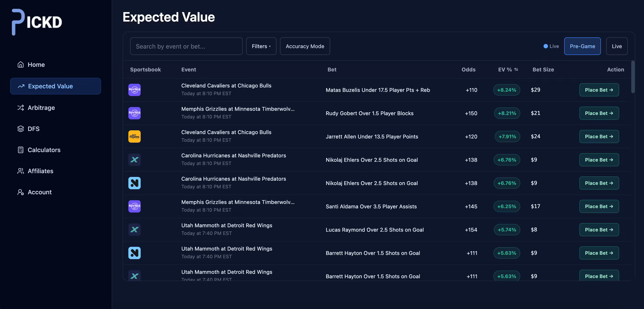Place Bet on Rudy Gobert blocks

tap(599, 113)
